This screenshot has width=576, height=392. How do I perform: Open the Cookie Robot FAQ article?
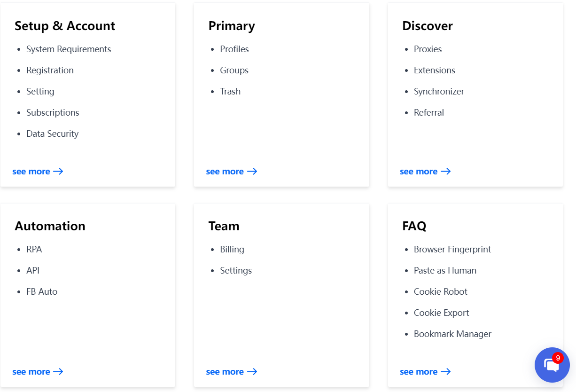point(440,291)
